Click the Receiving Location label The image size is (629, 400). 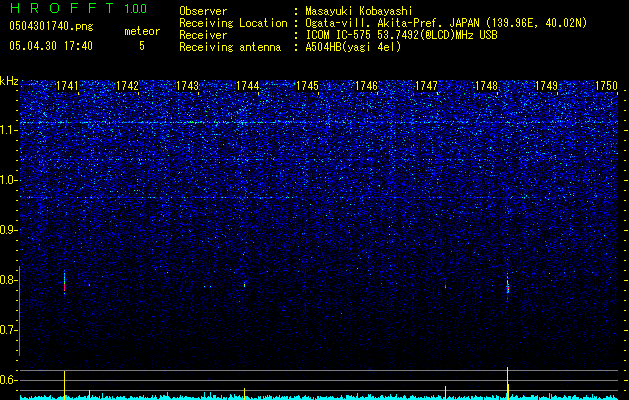click(233, 23)
